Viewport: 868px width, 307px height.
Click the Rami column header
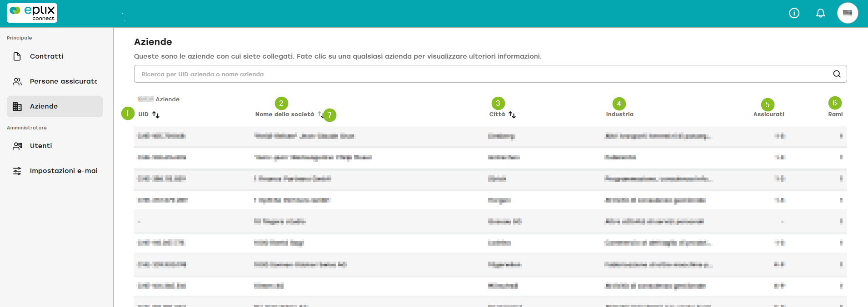[835, 114]
